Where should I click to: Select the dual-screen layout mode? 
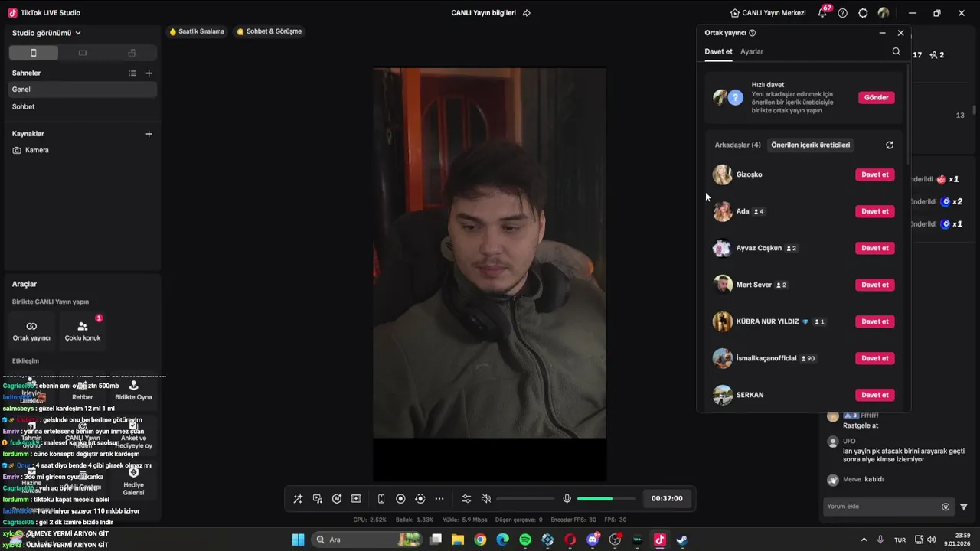point(132,53)
